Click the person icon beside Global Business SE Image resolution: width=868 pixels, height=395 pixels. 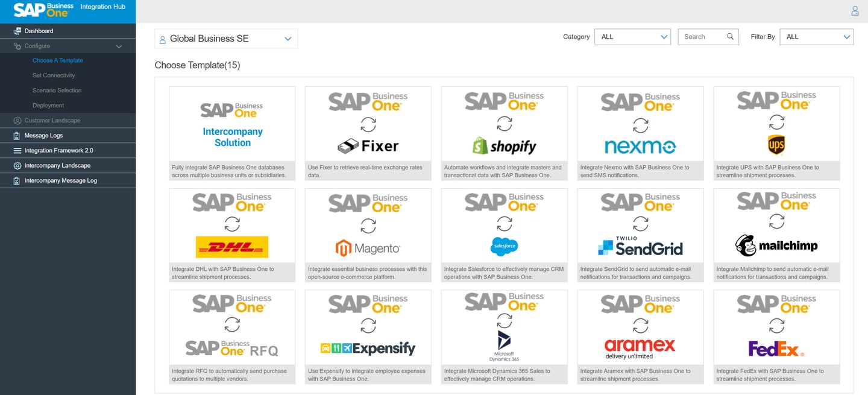click(x=162, y=40)
